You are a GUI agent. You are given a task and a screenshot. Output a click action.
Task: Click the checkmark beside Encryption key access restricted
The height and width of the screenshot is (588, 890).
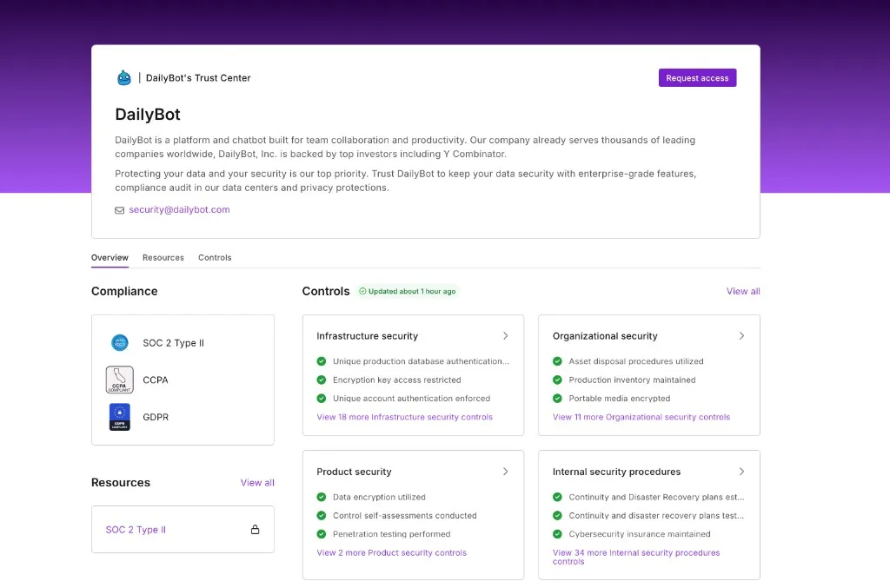tap(320, 380)
